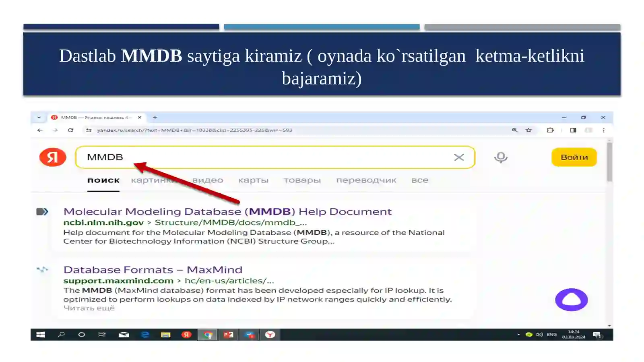The image size is (644, 362).
Task: Clear the MMDB search query with the X
Action: click(x=459, y=157)
